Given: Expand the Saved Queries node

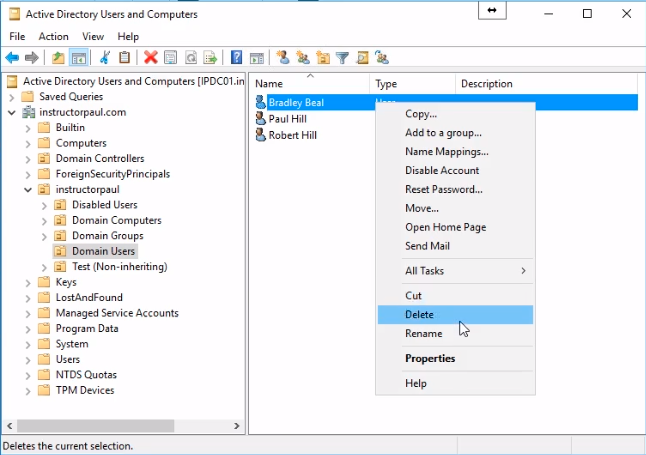Looking at the screenshot, I should pos(12,97).
